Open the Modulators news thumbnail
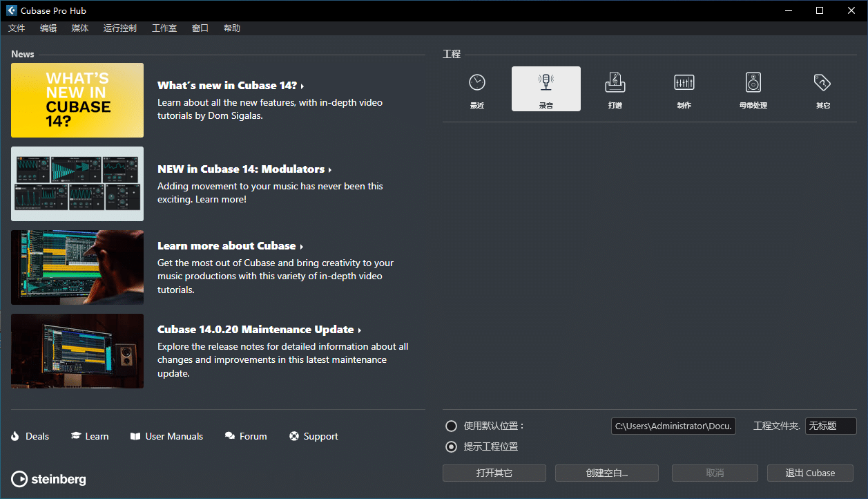 tap(77, 184)
